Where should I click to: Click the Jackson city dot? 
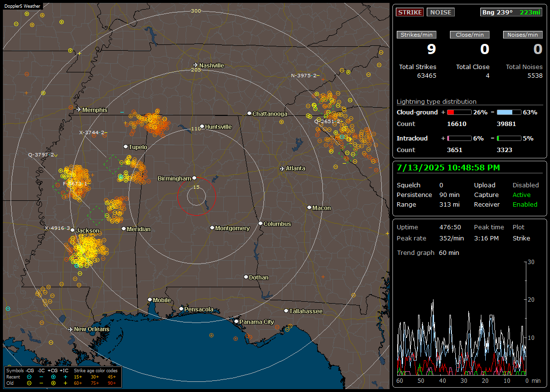pyautogui.click(x=72, y=230)
